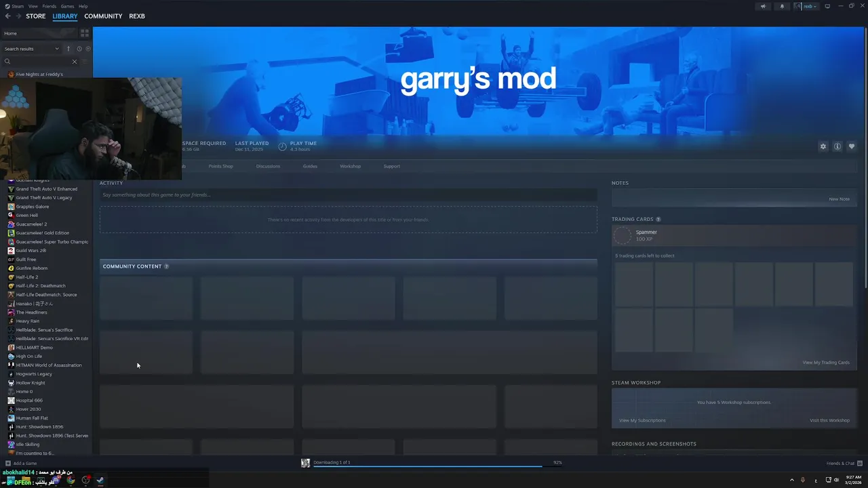The image size is (868, 488).
Task: Toggle the ready-to-play filter icon
Action: [88, 49]
